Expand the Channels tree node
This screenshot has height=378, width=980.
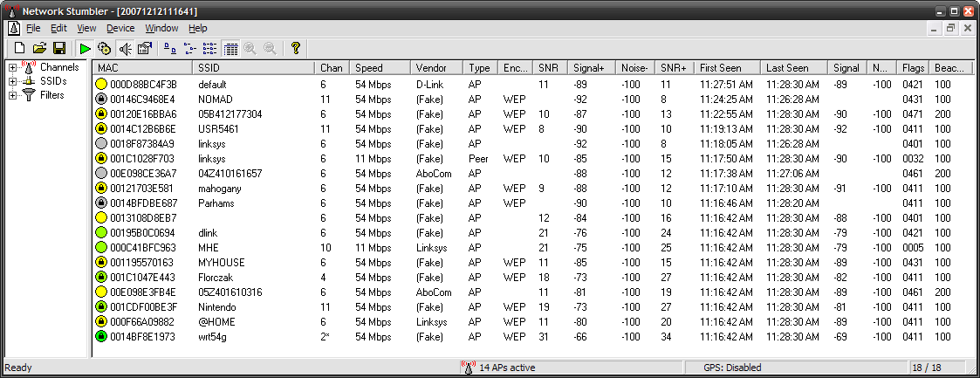(x=12, y=67)
